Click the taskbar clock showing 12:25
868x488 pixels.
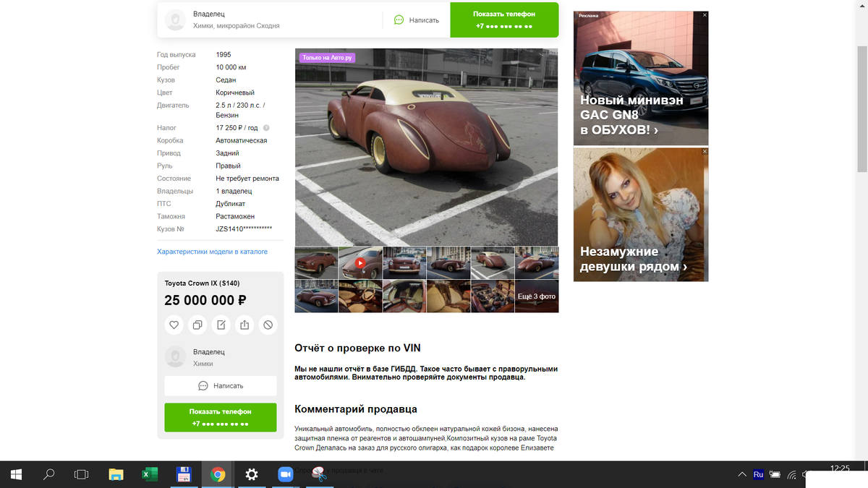coord(841,468)
